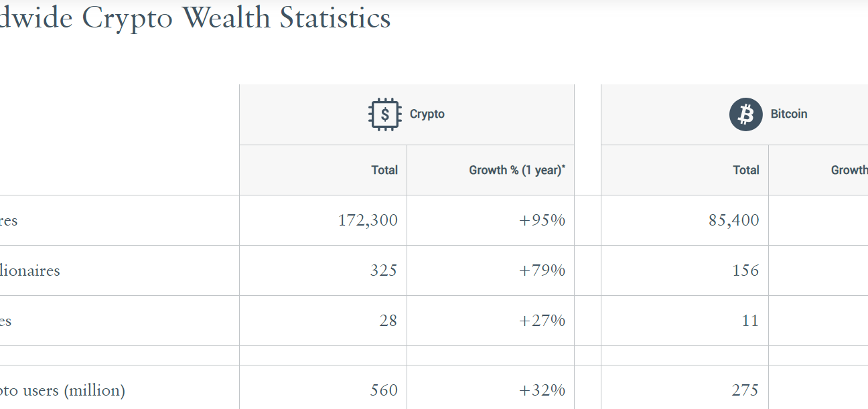
Task: Click the +27% growth value
Action: click(542, 321)
